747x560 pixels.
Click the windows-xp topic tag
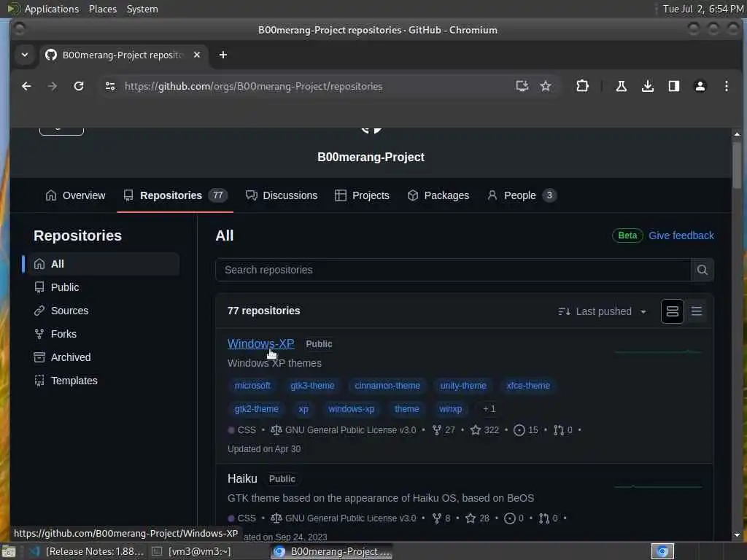(351, 409)
